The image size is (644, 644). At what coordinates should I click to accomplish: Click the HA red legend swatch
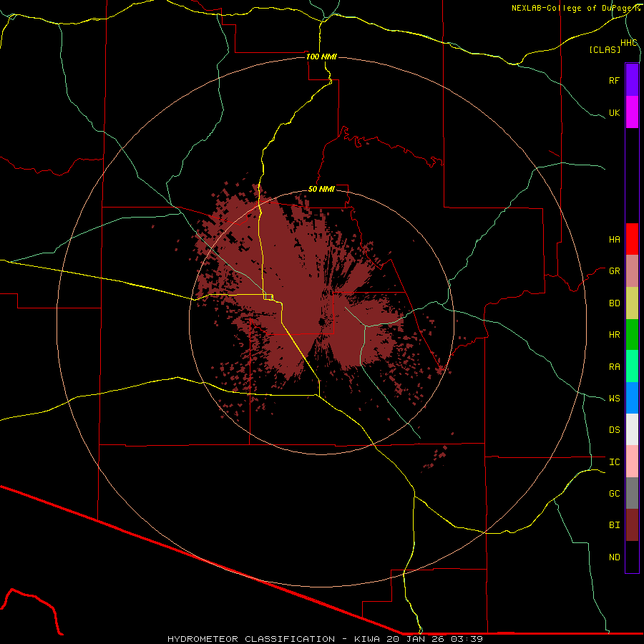tap(632, 239)
